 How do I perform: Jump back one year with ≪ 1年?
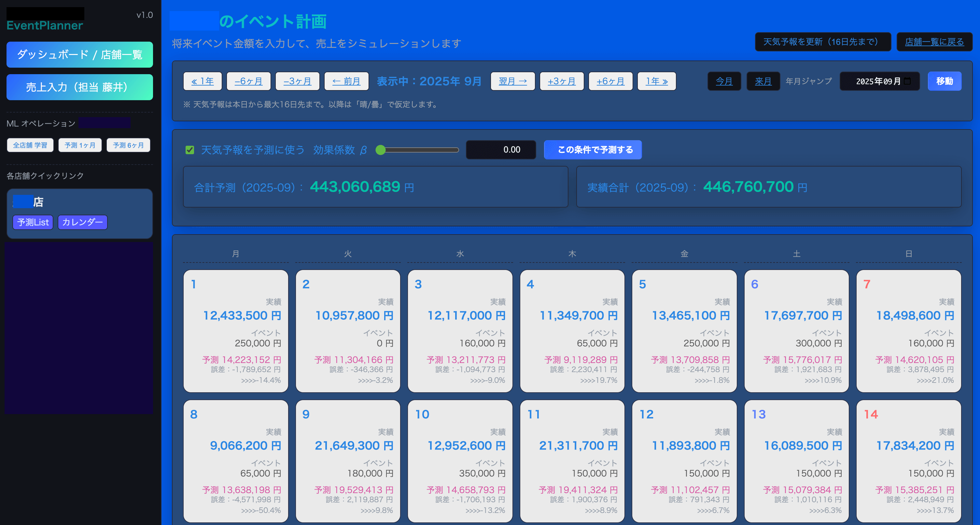[x=202, y=81]
